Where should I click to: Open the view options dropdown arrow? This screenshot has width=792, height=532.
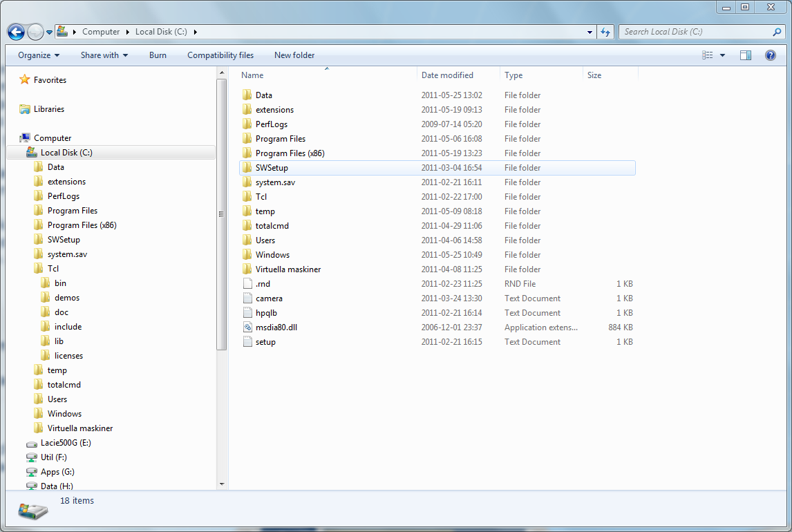click(722, 55)
